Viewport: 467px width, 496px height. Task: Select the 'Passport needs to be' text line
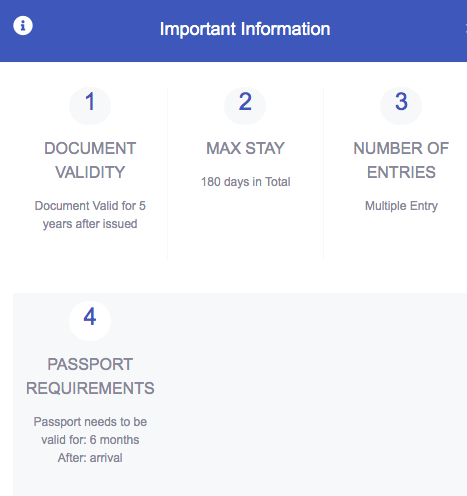coord(90,422)
